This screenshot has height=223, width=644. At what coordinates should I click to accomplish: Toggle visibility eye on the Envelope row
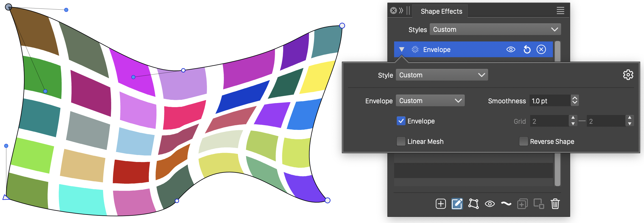click(511, 50)
